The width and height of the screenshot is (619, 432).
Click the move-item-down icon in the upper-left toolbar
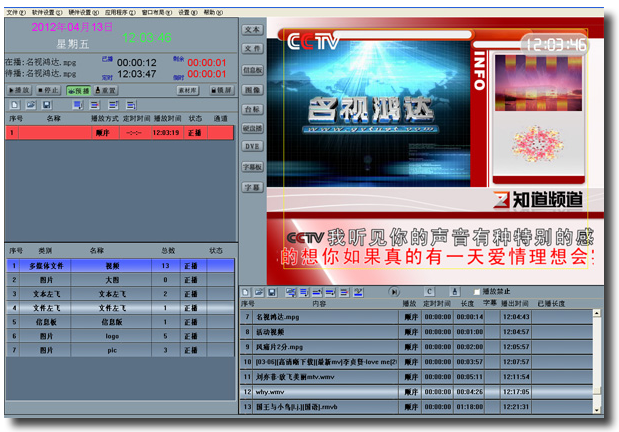[x=131, y=105]
